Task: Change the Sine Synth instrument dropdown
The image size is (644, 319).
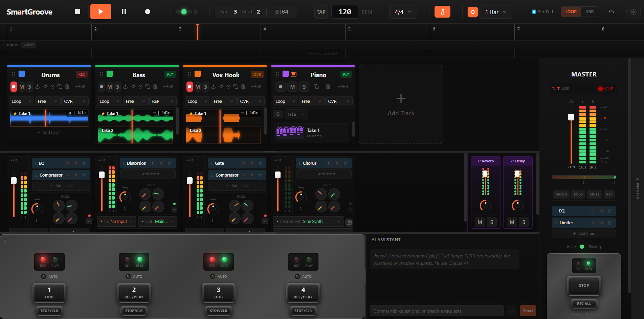Action: tap(308, 222)
